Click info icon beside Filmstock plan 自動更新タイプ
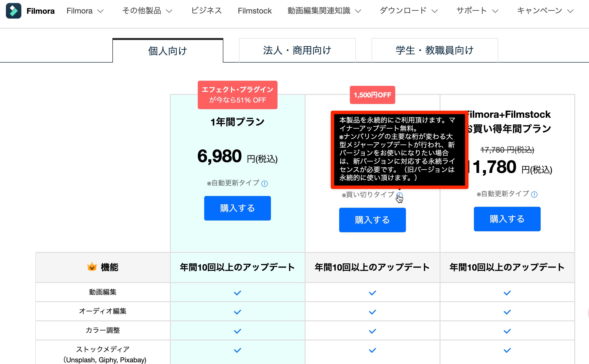 [x=534, y=195]
